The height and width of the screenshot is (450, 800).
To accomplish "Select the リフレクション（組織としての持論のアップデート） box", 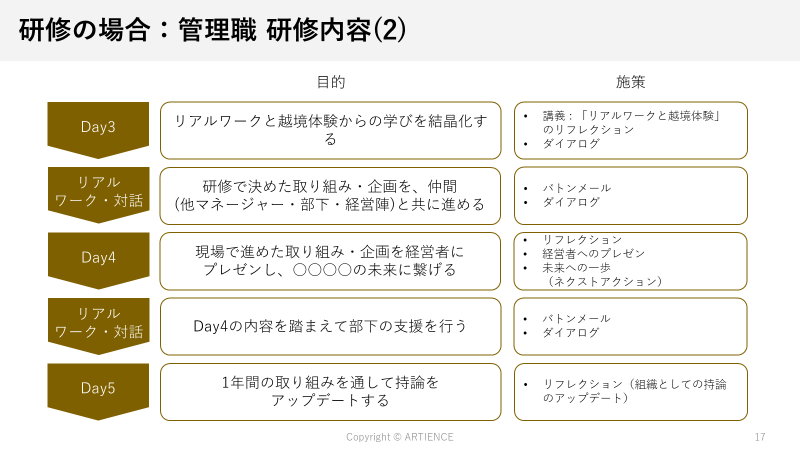I will click(631, 391).
